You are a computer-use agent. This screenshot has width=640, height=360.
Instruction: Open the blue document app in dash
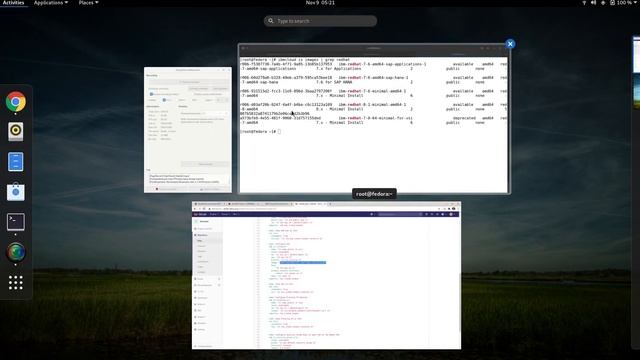click(16, 162)
